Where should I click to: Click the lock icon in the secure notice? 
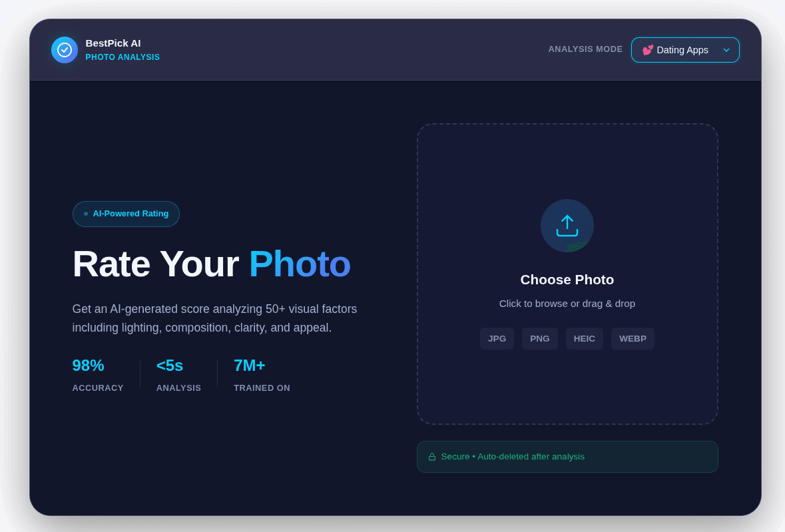432,457
